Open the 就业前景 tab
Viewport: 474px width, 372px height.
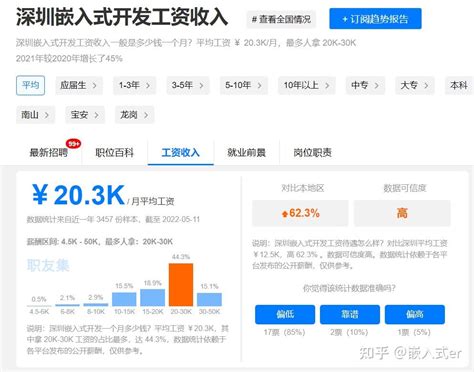[246, 153]
